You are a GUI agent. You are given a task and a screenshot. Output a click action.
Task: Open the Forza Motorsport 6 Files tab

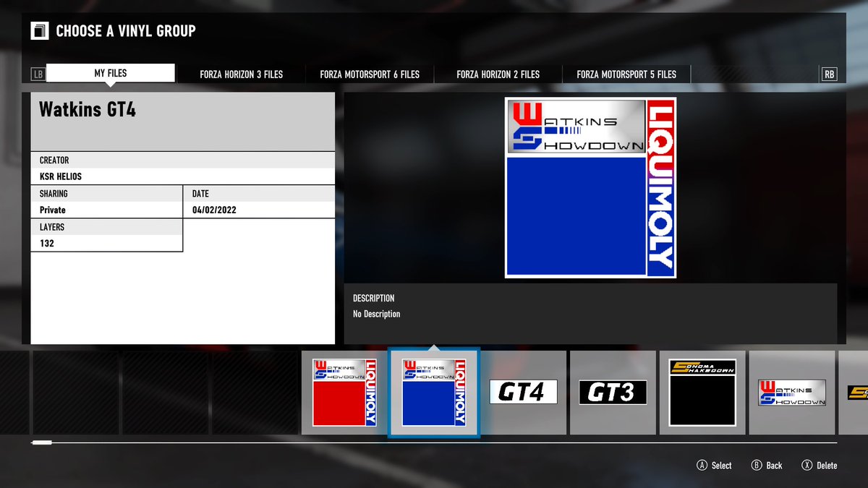click(370, 74)
